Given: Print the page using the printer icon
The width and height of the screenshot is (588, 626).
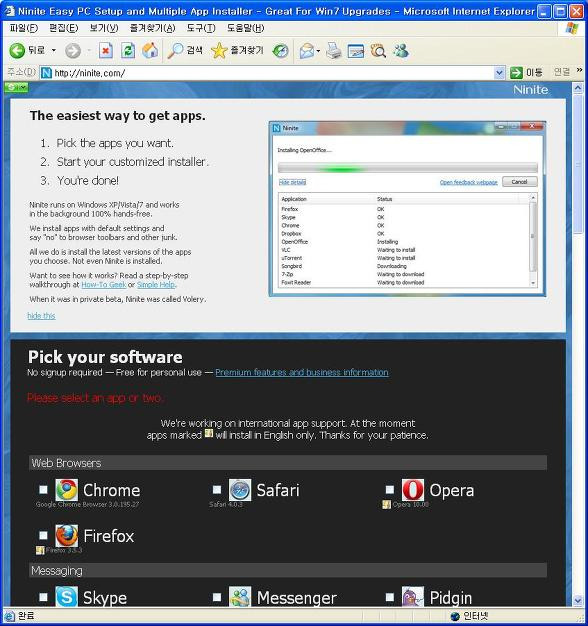Looking at the screenshot, I should 334,51.
